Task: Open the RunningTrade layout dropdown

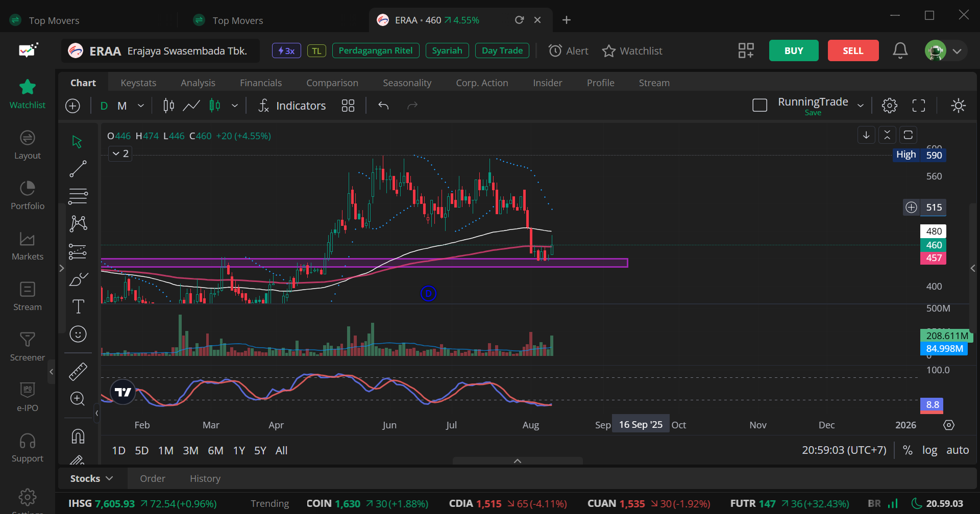Action: click(x=861, y=106)
